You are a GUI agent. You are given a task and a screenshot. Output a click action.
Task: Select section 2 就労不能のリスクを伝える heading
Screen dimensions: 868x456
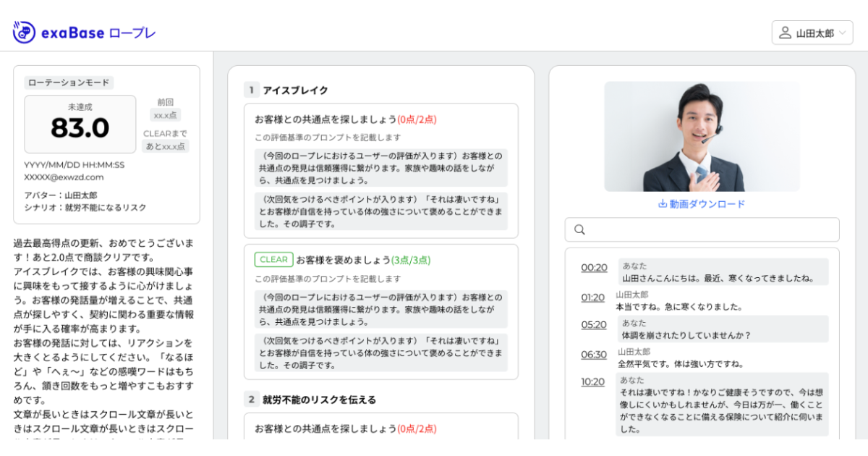pos(319,399)
